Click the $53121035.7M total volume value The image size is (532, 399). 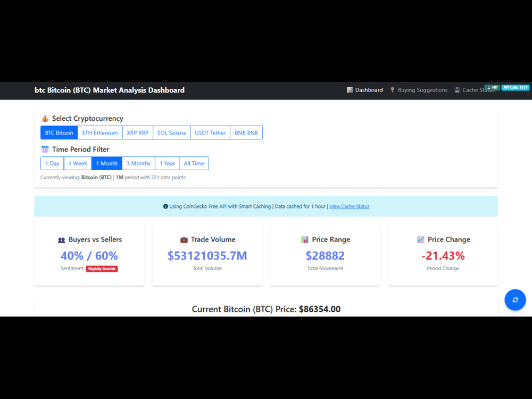pyautogui.click(x=207, y=255)
